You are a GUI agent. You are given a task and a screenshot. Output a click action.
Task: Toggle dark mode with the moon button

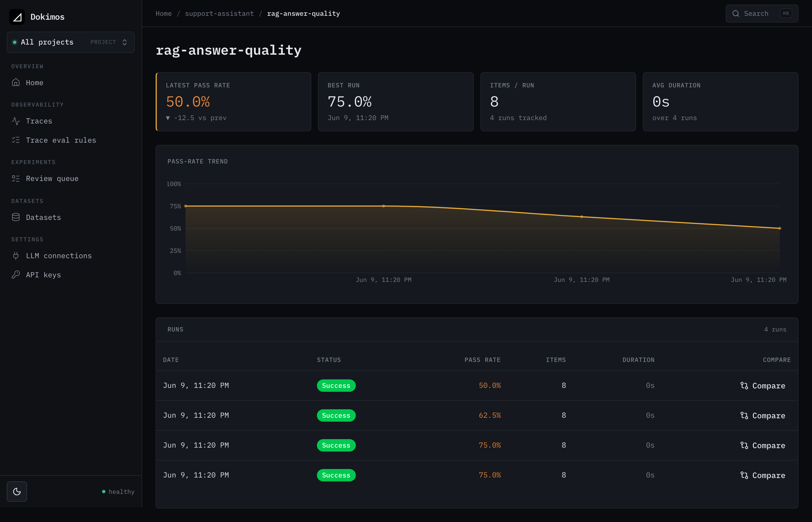pos(17,492)
